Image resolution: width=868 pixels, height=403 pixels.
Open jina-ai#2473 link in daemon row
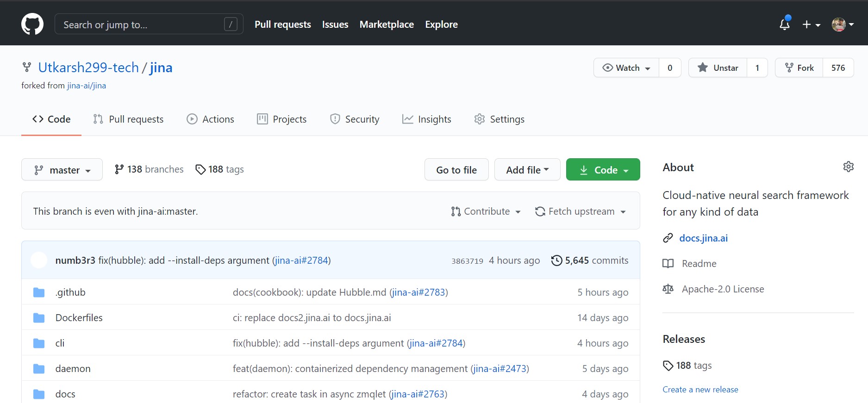[x=500, y=369]
